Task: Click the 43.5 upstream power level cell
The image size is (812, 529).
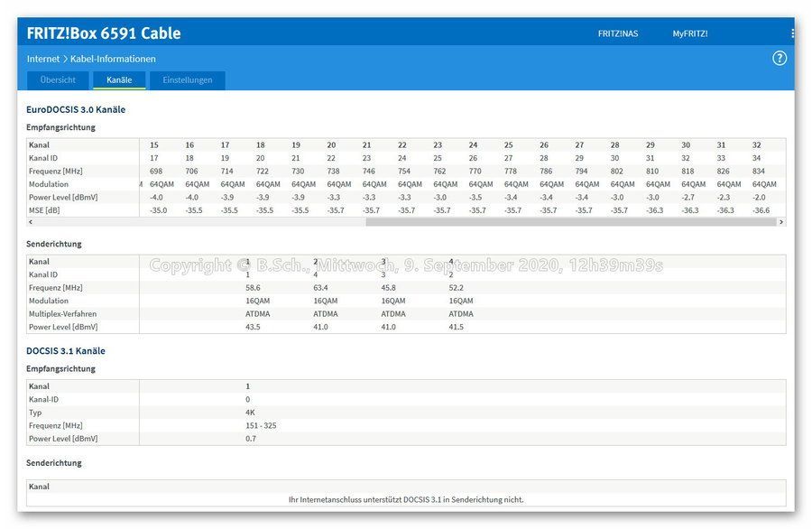Action: tap(253, 327)
